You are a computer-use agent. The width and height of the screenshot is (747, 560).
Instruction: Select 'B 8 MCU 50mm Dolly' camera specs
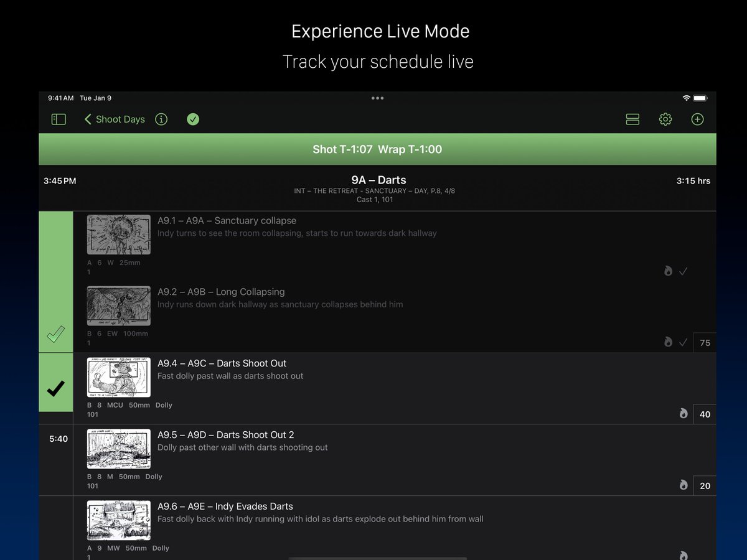click(130, 405)
